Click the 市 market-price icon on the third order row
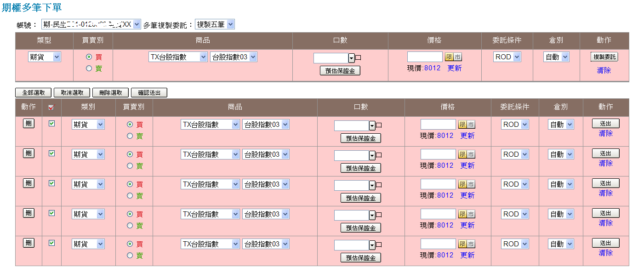Viewport: 644px width, 273px height. 471,184
